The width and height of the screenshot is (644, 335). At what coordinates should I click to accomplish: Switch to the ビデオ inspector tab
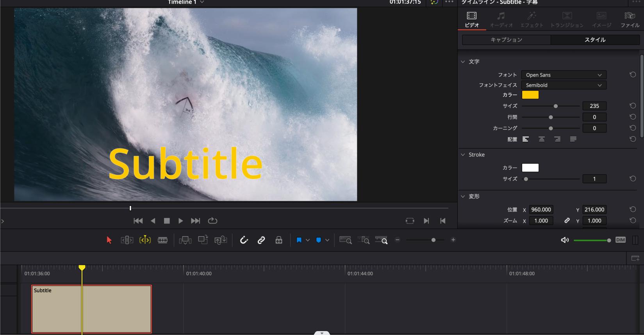[472, 20]
